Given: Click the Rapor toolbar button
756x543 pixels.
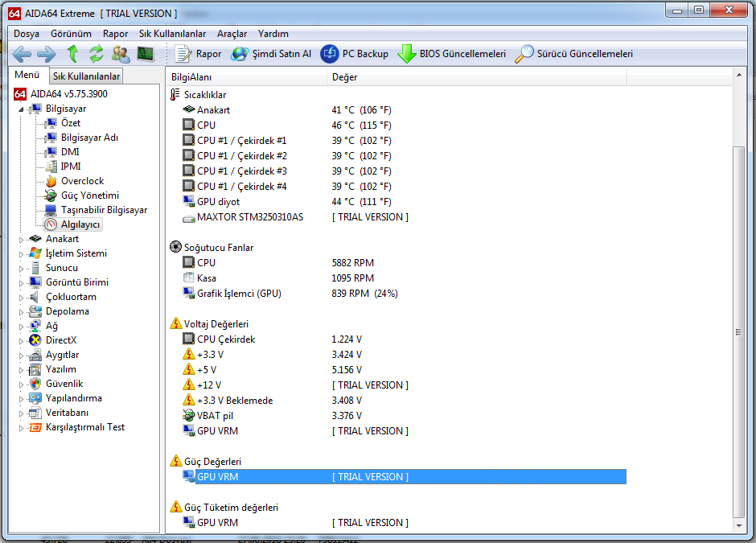Looking at the screenshot, I should 198,54.
